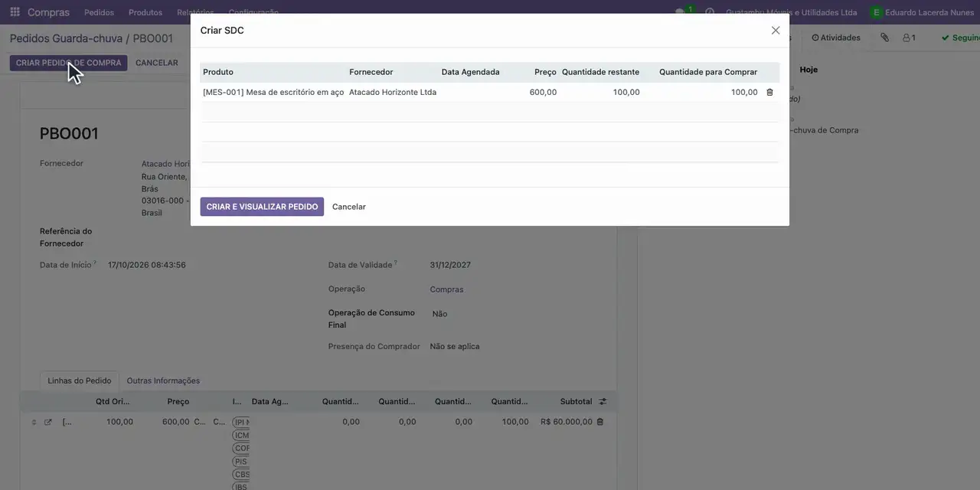Click the attachment paperclip icon
This screenshot has width=980, height=490.
coord(885,38)
